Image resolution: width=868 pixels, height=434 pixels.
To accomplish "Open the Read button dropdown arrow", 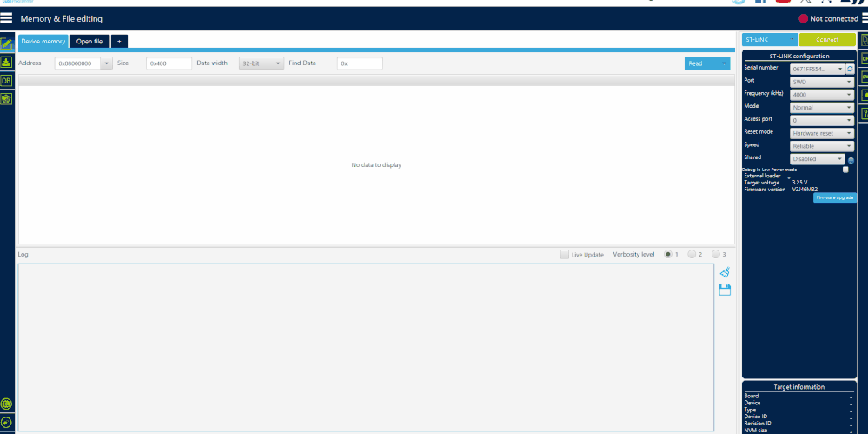I will (x=724, y=63).
